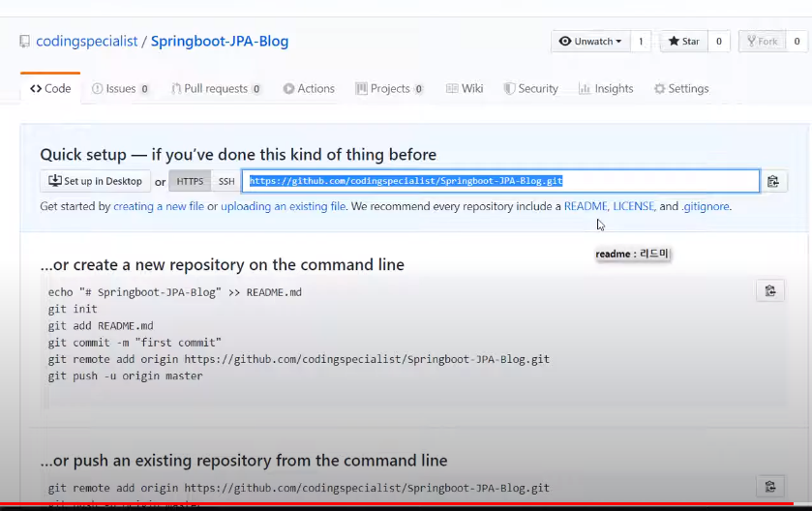812x511 pixels.
Task: Click the Unwatch dropdown caret
Action: [x=618, y=42]
